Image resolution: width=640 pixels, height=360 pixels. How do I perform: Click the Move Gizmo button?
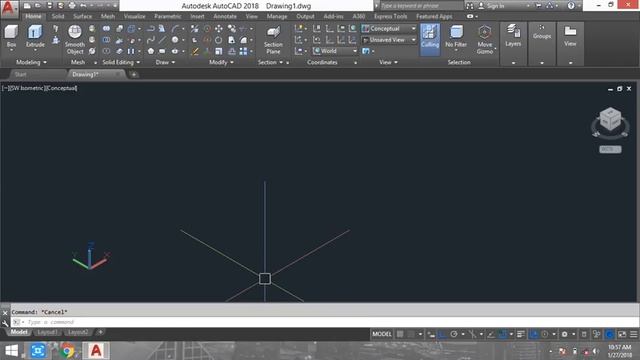pos(484,39)
